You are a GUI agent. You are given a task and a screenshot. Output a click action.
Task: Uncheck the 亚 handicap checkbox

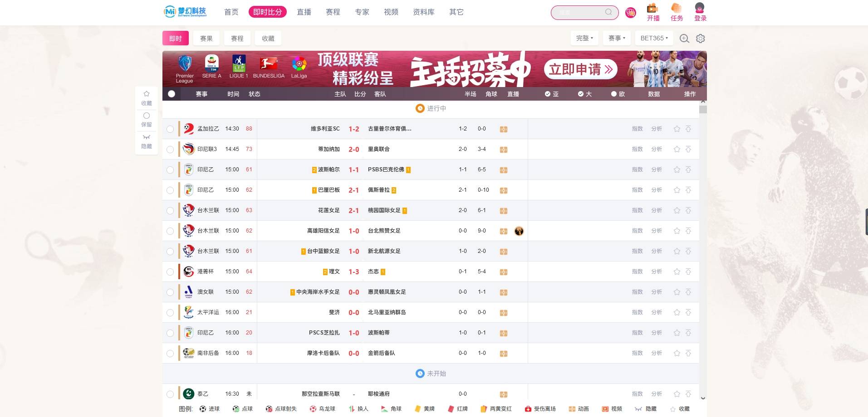(547, 94)
